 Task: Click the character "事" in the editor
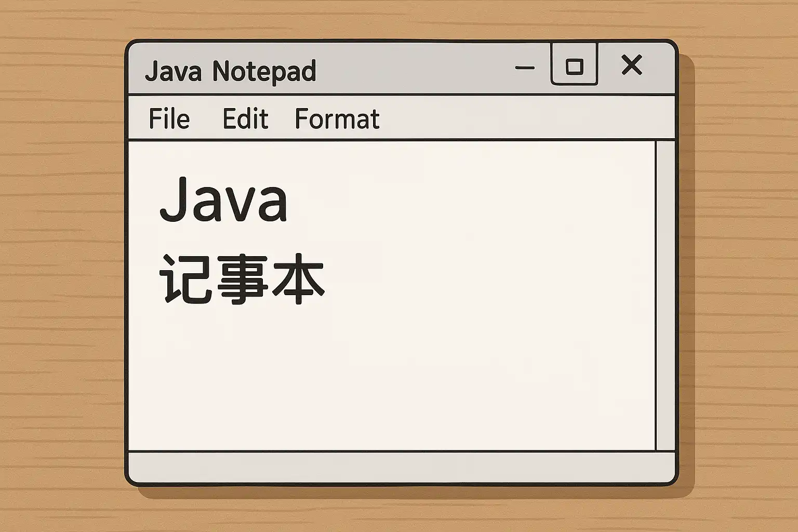click(243, 279)
